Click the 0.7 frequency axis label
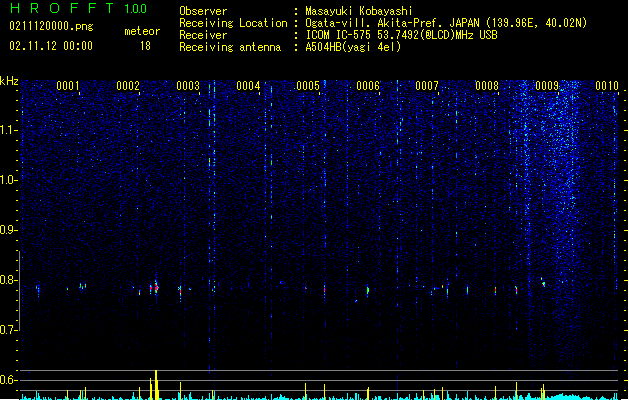 point(8,330)
